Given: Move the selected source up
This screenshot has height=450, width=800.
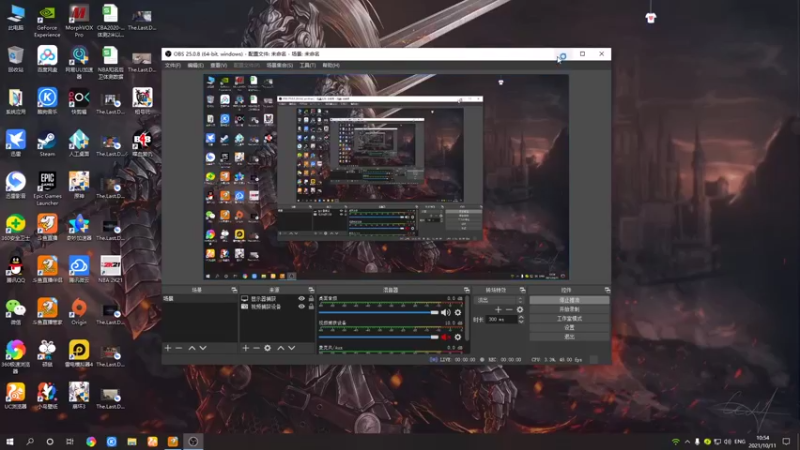Looking at the screenshot, I should 281,348.
